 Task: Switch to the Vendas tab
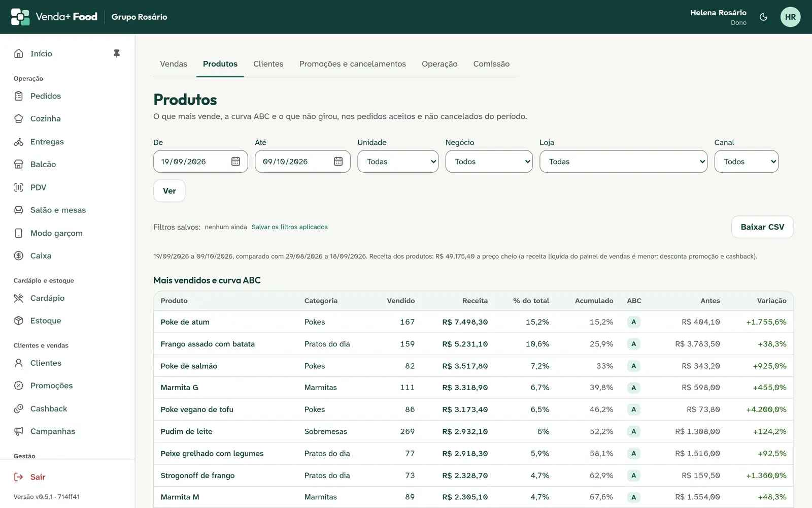tap(174, 64)
